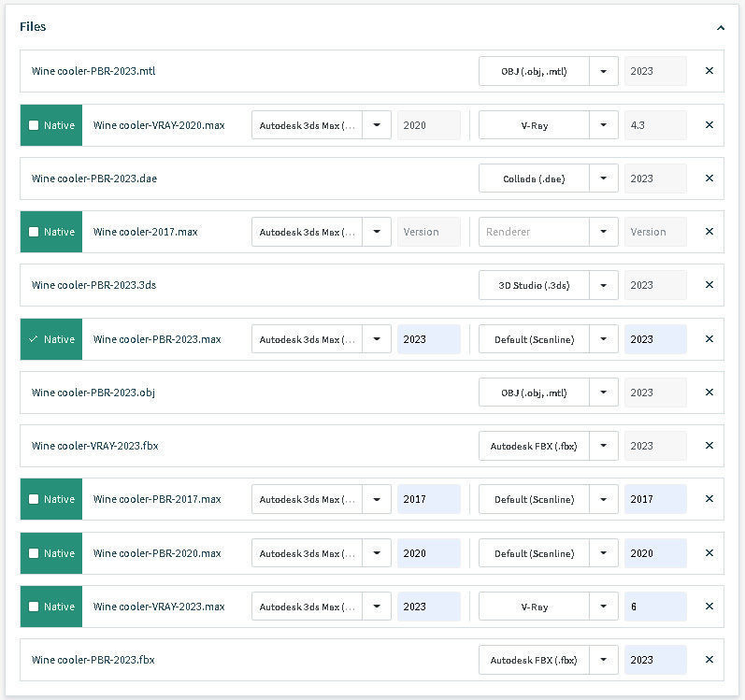The height and width of the screenshot is (700, 745).
Task: Click software Version field for Wine cooler-2017.max
Action: click(x=429, y=232)
